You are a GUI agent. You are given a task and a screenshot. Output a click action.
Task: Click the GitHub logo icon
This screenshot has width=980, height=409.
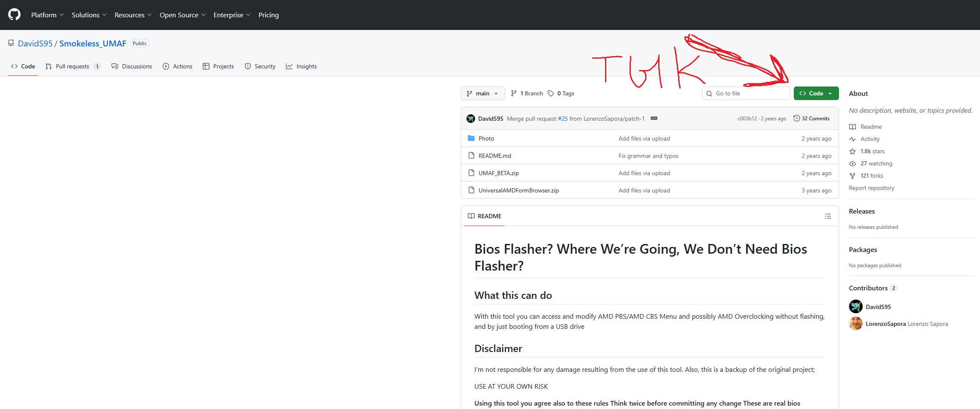(14, 15)
